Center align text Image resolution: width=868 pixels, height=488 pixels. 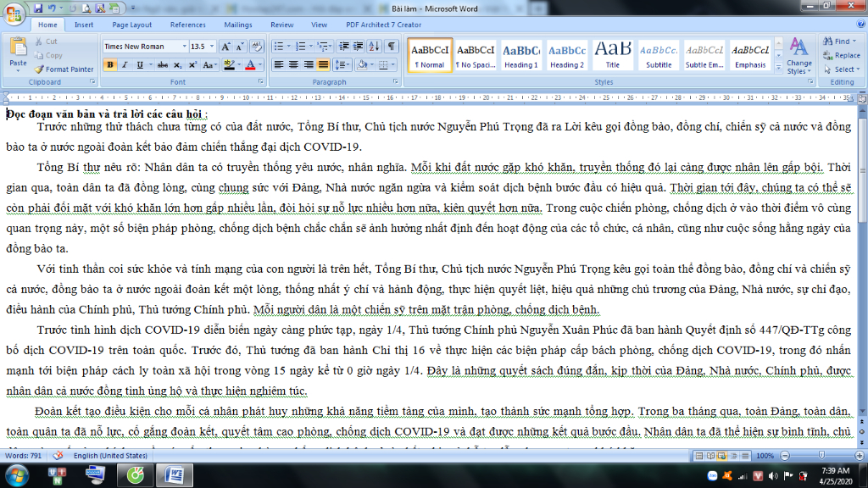tap(293, 65)
